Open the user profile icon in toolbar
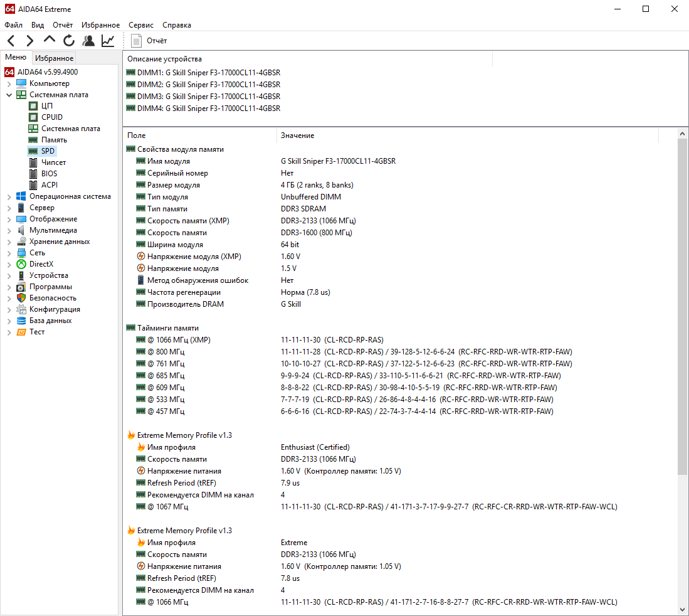The width and height of the screenshot is (689, 616). click(x=88, y=41)
